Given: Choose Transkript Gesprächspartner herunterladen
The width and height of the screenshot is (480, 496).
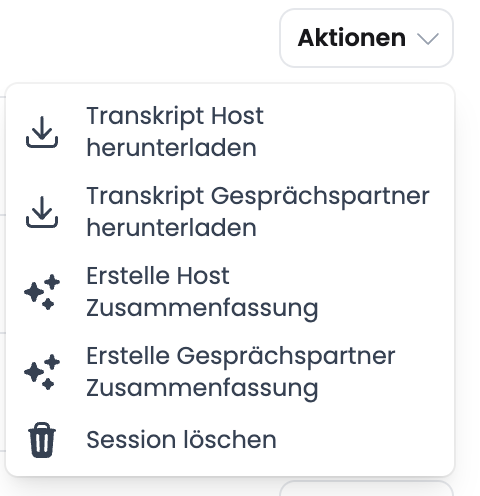Looking at the screenshot, I should pyautogui.click(x=230, y=212).
